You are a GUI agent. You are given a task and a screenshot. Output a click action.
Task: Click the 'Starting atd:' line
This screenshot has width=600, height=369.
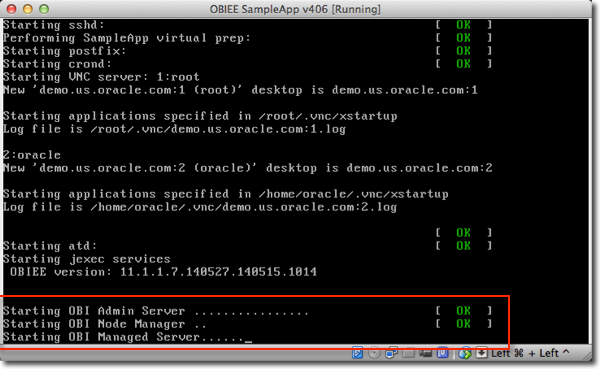click(50, 246)
